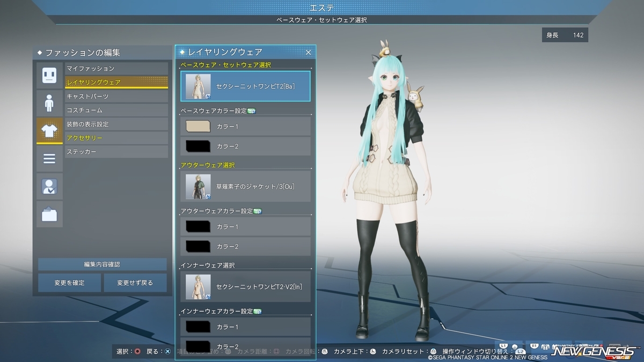Click the ベースウェア・セットウェア選択 section heading
Image resolution: width=644 pixels, height=362 pixels.
point(225,65)
